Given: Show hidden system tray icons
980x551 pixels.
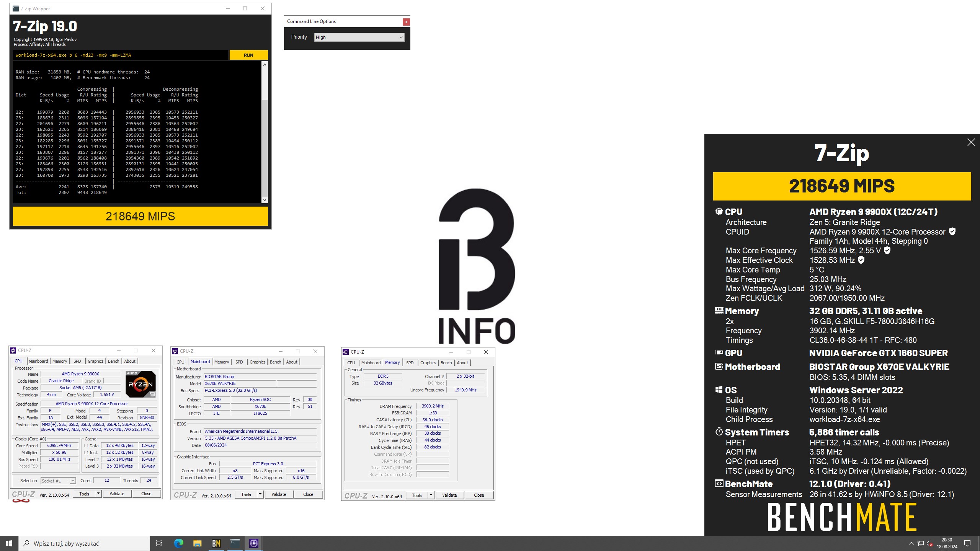Looking at the screenshot, I should tap(911, 543).
